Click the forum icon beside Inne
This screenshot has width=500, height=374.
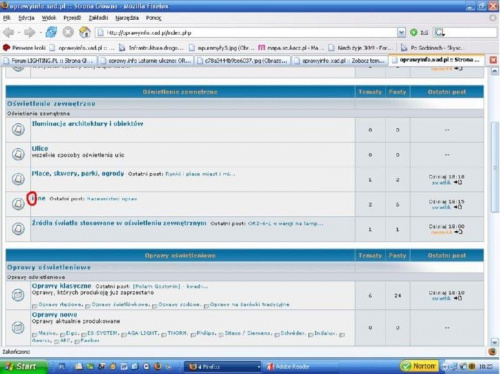[x=18, y=204]
